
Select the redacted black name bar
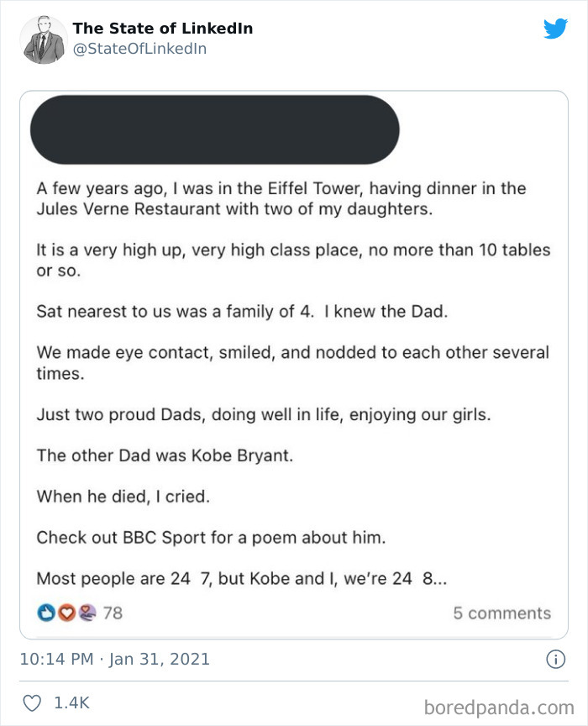pos(214,129)
